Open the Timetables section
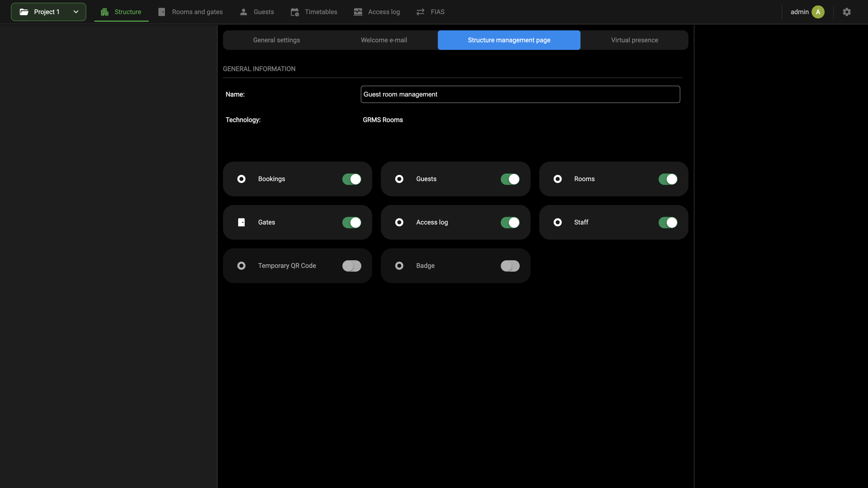Screen dimensions: 868x488 [x=314, y=12]
